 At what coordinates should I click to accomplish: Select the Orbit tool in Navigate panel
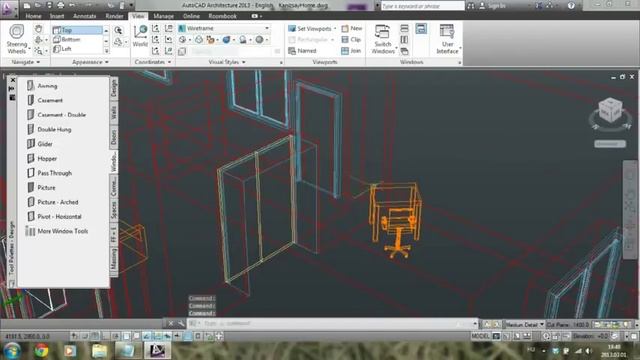pyautogui.click(x=38, y=40)
